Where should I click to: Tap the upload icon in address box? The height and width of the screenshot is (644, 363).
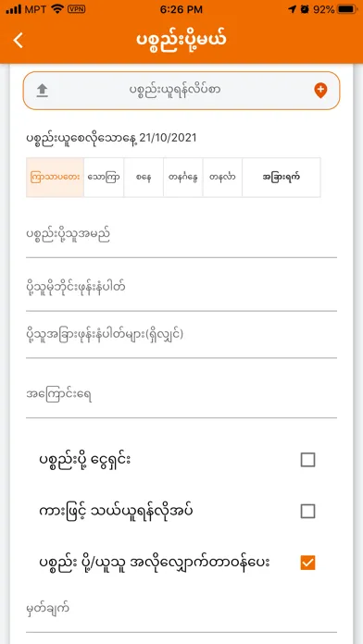(x=43, y=91)
